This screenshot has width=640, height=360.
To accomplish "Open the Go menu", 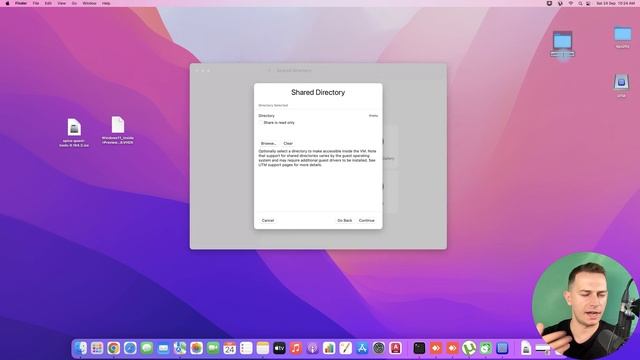I will [74, 3].
